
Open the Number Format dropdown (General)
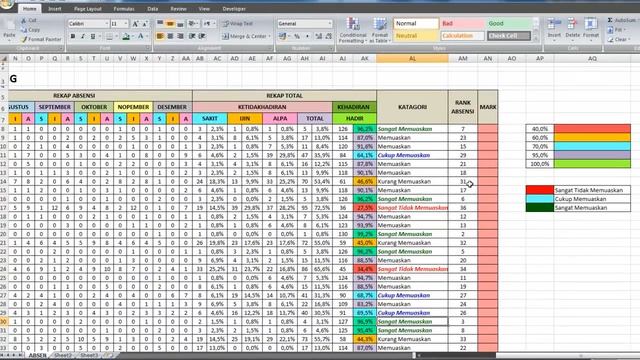point(330,24)
